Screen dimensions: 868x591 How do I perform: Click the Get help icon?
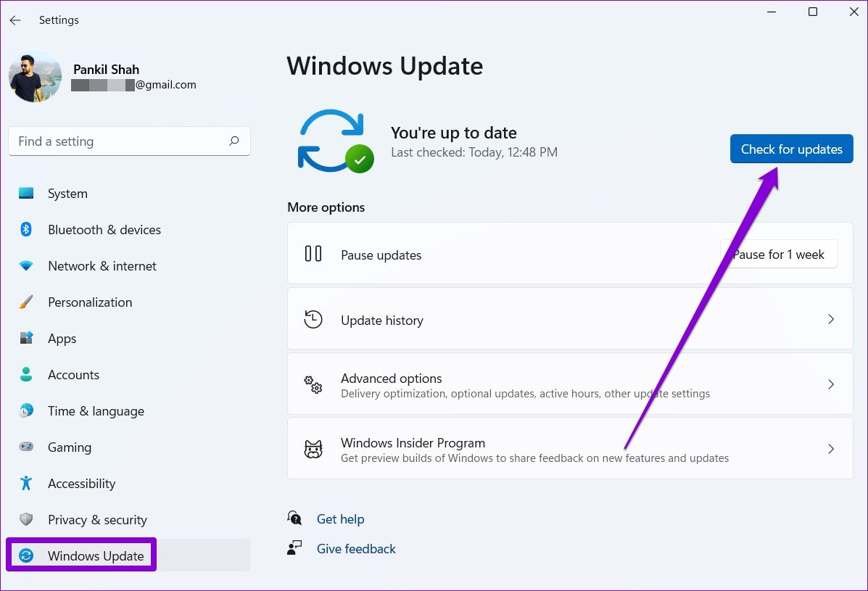point(294,518)
